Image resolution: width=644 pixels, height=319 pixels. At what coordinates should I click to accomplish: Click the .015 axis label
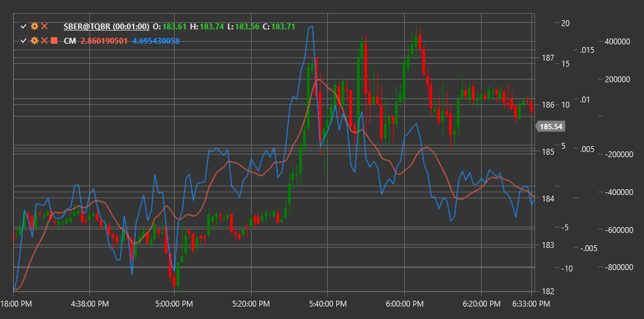click(587, 50)
